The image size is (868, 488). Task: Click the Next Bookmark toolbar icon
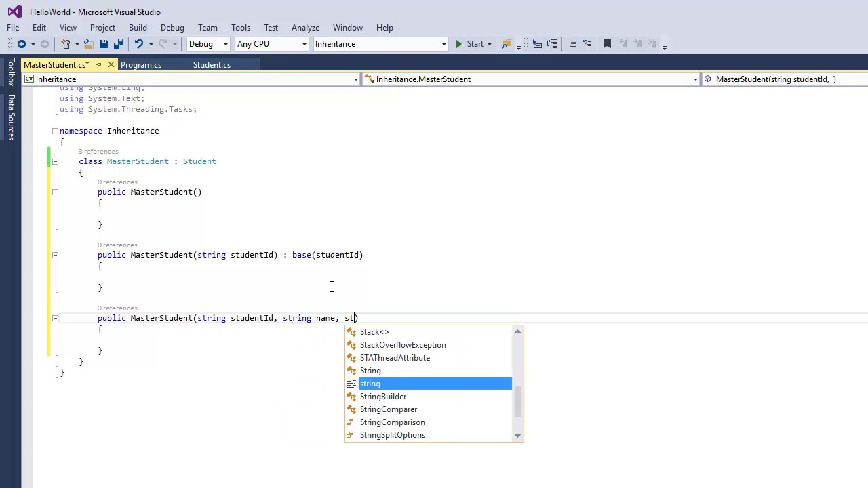tap(637, 44)
